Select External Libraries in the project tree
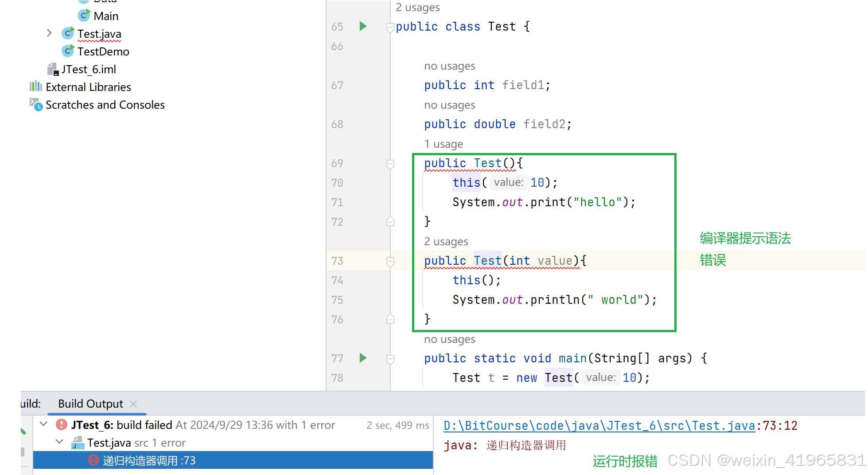Screen dimensions: 868x475 pos(88,87)
